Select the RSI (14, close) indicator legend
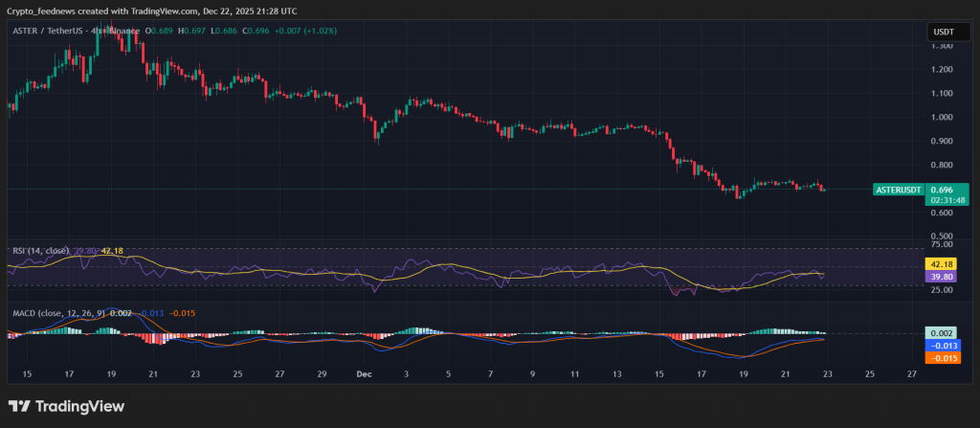This screenshot has width=980, height=428. [40, 251]
